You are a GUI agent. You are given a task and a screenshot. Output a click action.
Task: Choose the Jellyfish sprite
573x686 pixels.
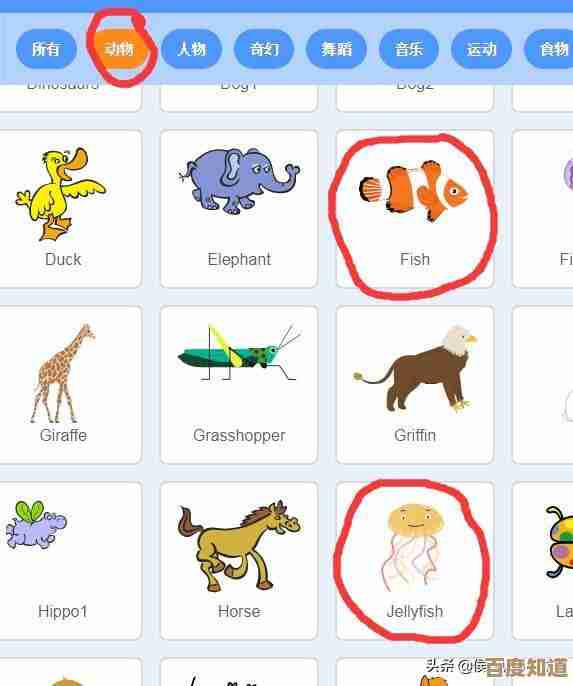coord(415,561)
